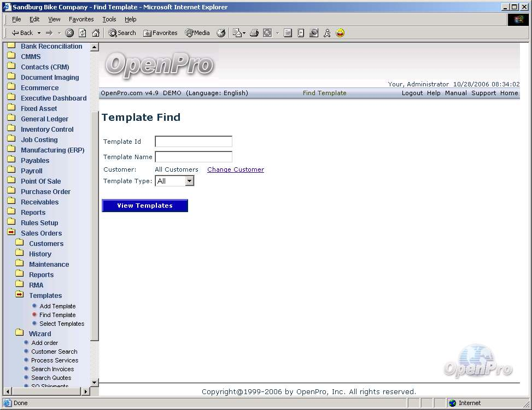This screenshot has width=532, height=410.
Task: Click the Media toolbar button
Action: [197, 33]
